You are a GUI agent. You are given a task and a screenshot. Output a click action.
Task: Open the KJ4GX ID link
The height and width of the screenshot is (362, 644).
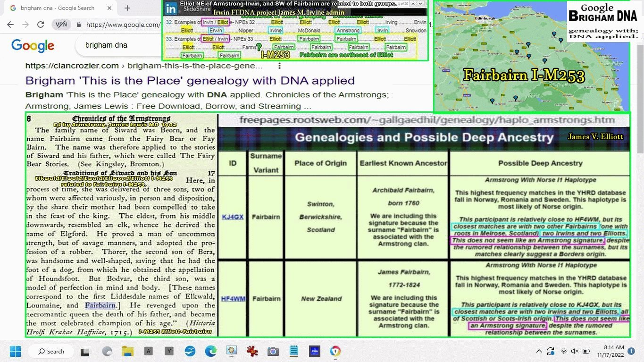point(233,217)
